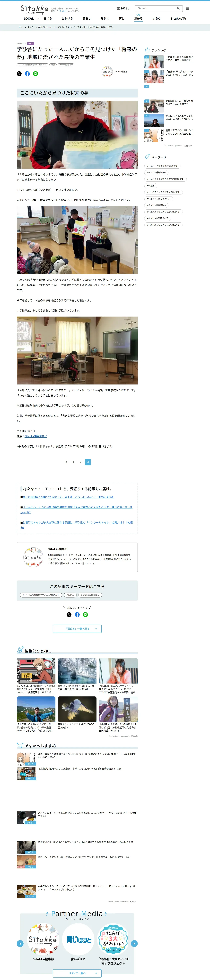This screenshot has width=210, height=980.
Task: Click 青いぽすと partner logo circle
Action: [78, 940]
